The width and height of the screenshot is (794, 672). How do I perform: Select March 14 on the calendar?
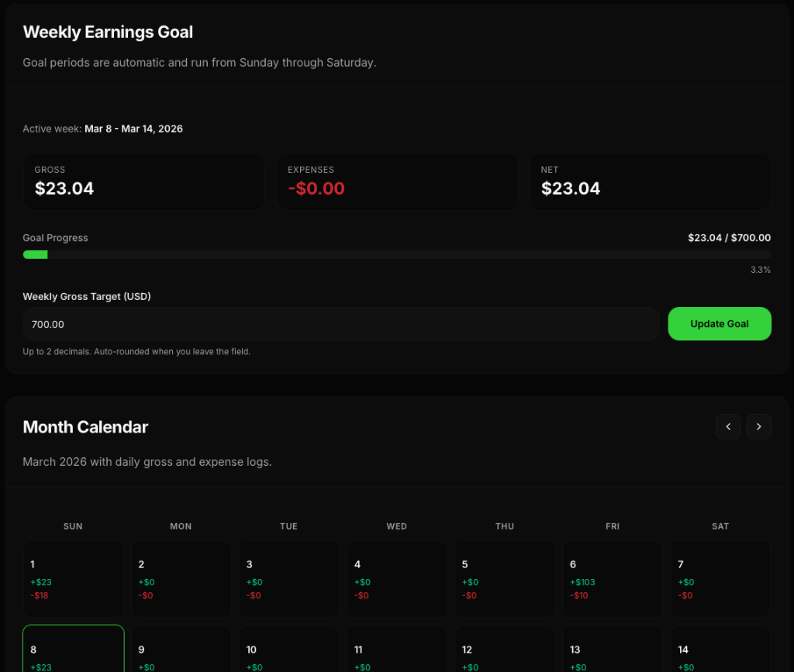[x=720, y=650]
